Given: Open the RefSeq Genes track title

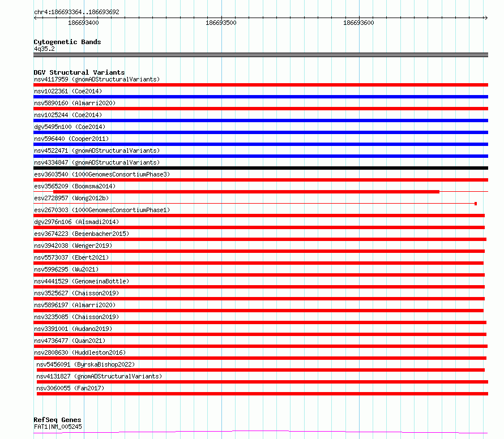Looking at the screenshot, I should coord(57,420).
